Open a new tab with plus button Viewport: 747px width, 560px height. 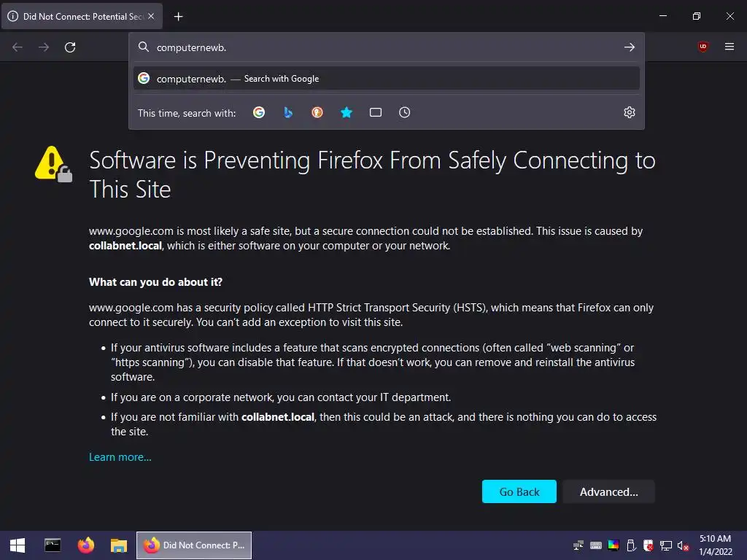tap(178, 17)
